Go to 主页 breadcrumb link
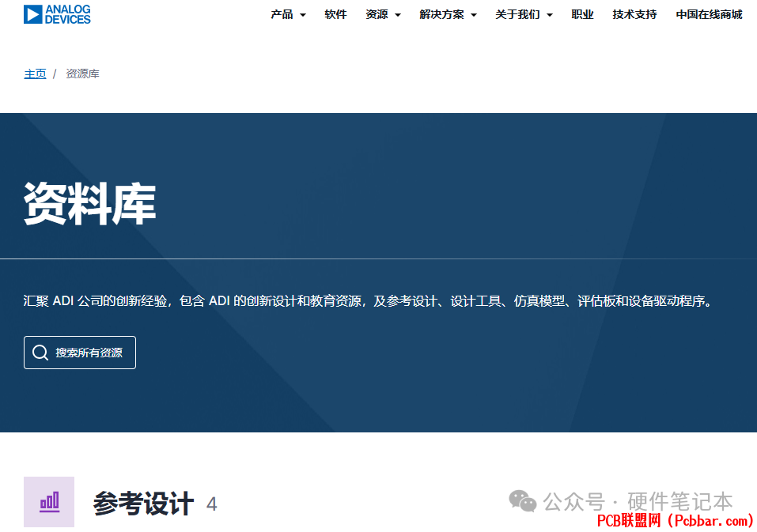The height and width of the screenshot is (532, 757). tap(36, 74)
